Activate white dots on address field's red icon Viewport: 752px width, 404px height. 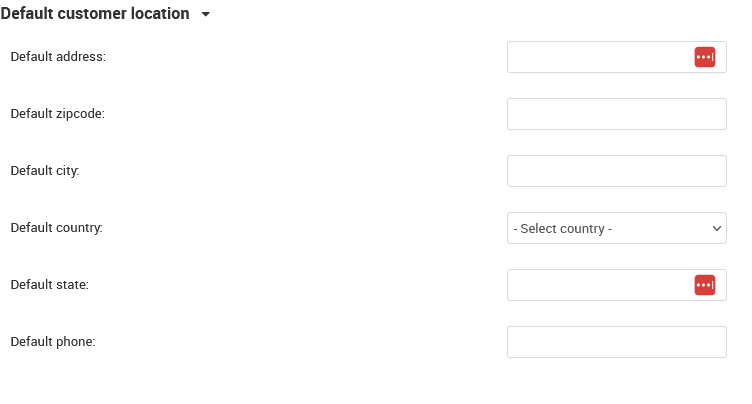click(x=703, y=57)
